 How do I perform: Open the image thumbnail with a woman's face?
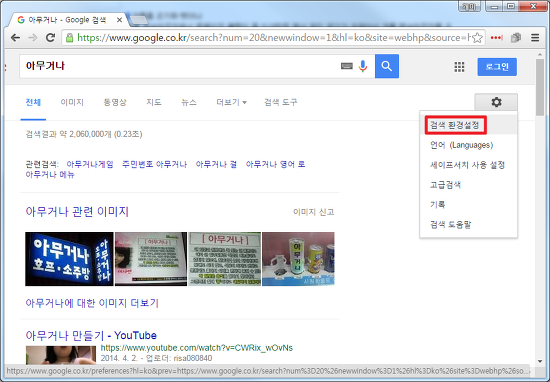pyautogui.click(x=151, y=259)
